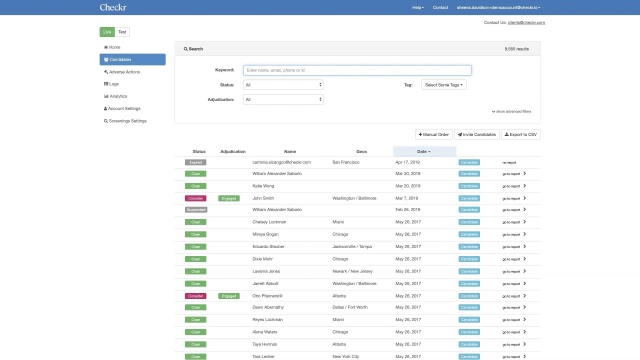Image resolution: width=640 pixels, height=360 pixels.
Task: Export the candidates list to CSV
Action: [x=521, y=134]
